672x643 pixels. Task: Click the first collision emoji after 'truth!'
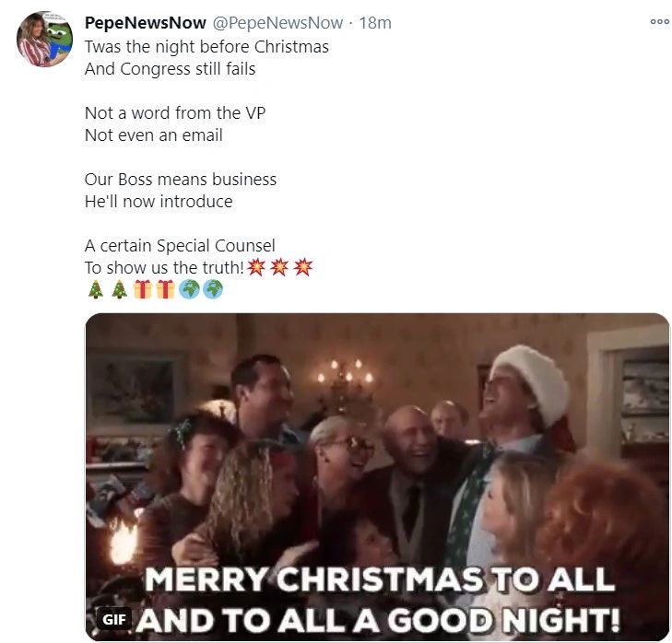pos(257,268)
